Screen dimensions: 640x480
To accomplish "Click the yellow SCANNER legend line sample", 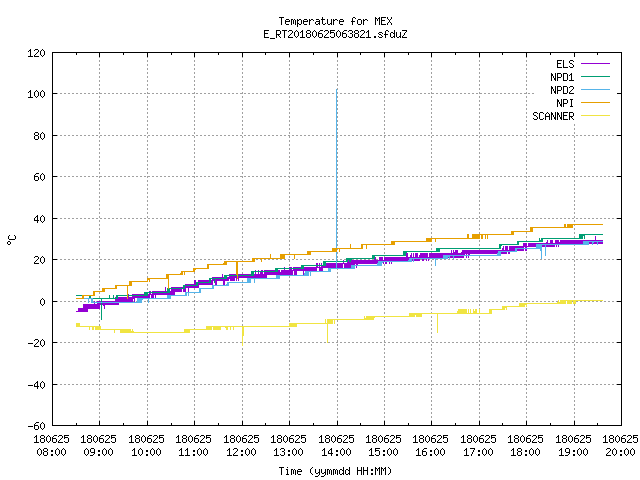I will pos(595,116).
